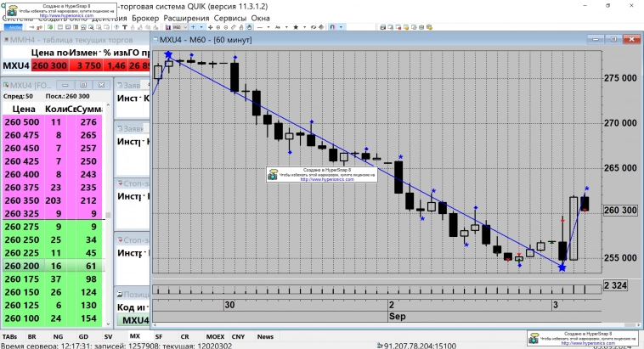Select the star marker tool
The height and width of the screenshot is (349, 644).
click(x=296, y=27)
